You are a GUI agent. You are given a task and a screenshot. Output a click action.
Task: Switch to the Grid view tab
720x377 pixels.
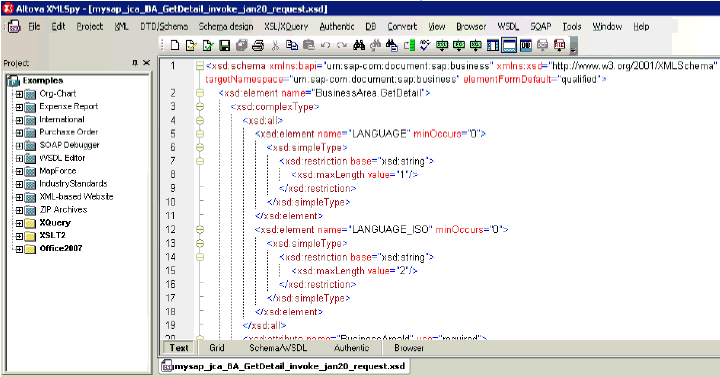[217, 348]
